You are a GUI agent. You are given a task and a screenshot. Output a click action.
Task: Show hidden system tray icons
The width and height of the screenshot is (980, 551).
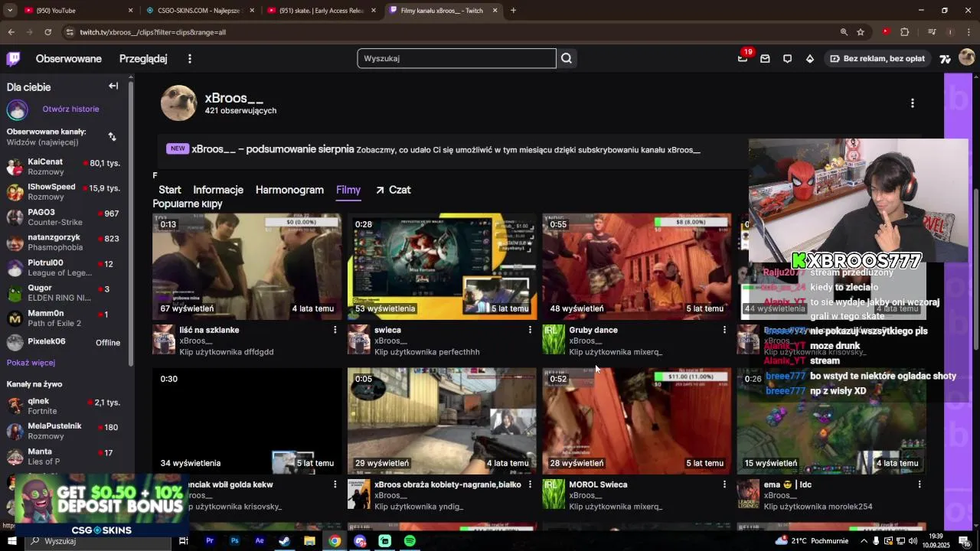[x=863, y=541]
